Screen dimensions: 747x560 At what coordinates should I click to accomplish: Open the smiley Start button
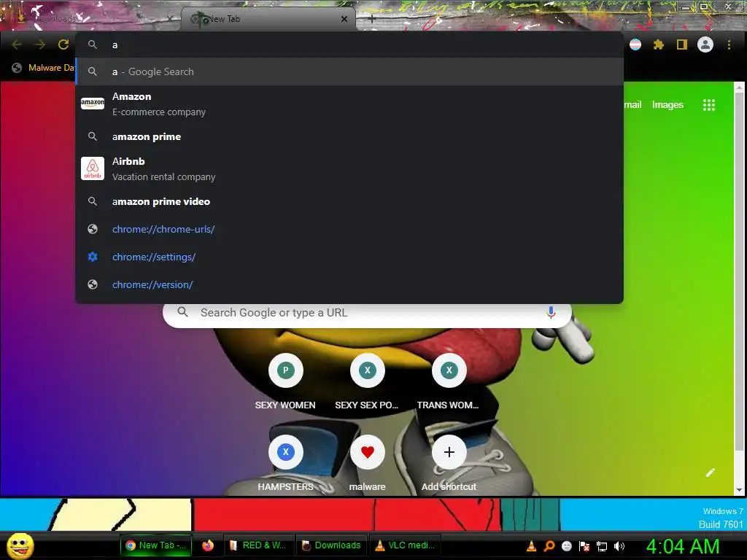tap(20, 545)
